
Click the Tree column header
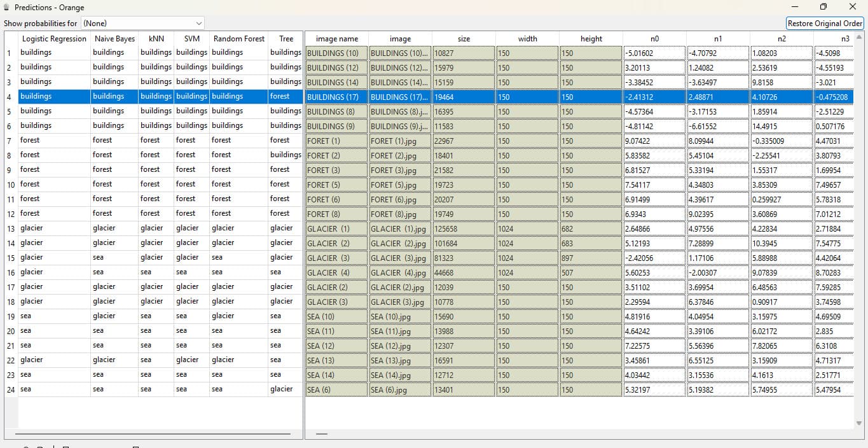(x=286, y=39)
